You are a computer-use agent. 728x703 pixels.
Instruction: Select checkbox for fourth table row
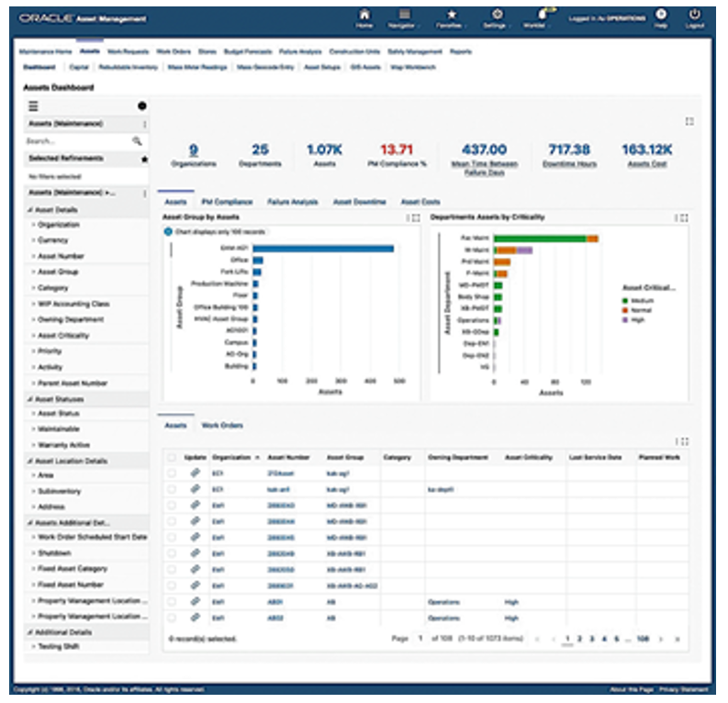tap(172, 521)
